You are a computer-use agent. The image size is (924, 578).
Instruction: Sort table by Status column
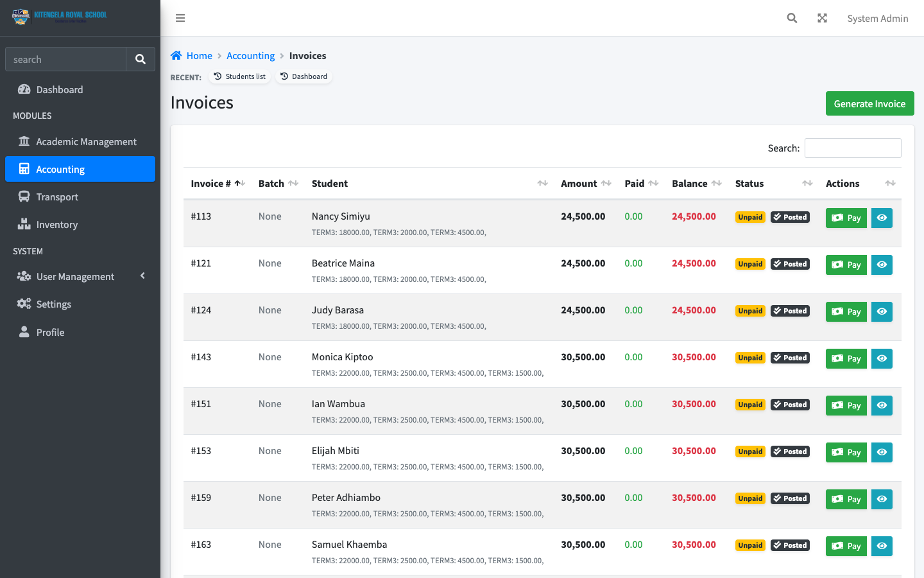pyautogui.click(x=773, y=184)
